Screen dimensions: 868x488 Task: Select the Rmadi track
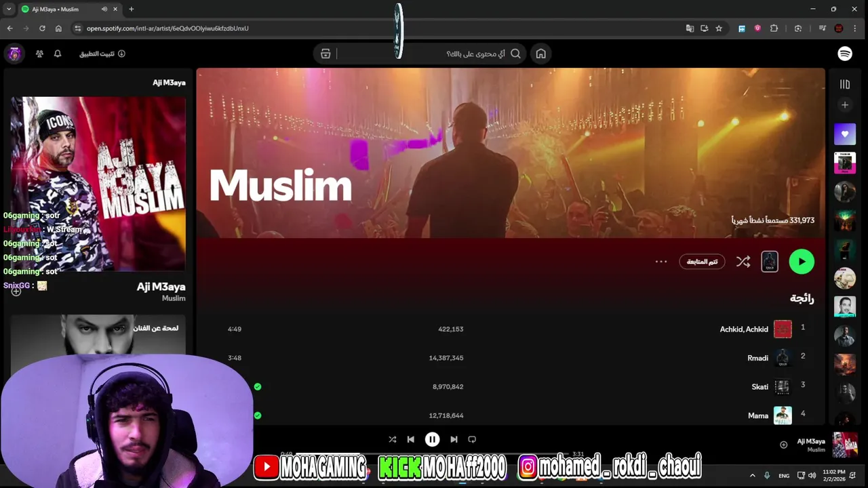(x=510, y=358)
